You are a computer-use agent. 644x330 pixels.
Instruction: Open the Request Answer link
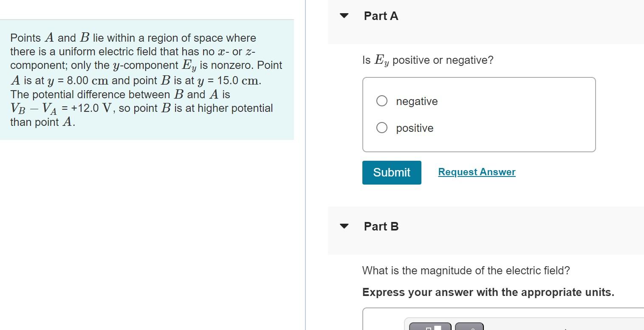476,172
